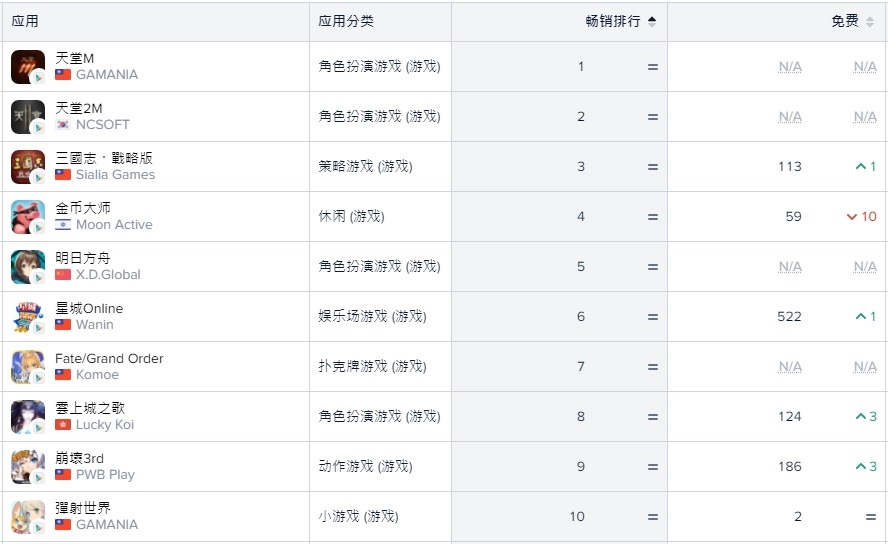
Task: Click the N/A free rank for 天堂M
Action: (789, 67)
